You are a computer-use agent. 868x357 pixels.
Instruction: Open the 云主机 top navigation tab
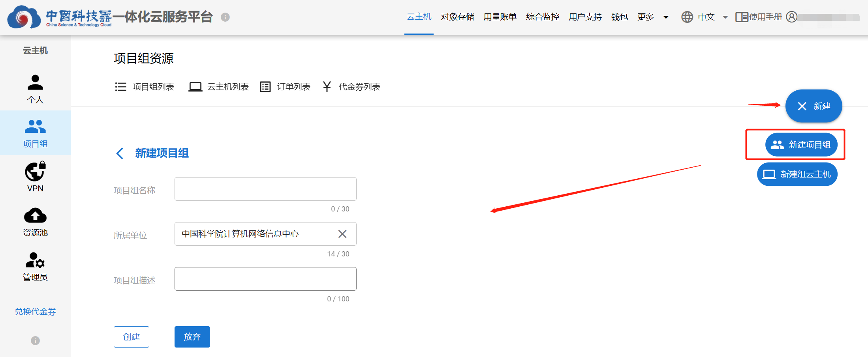point(419,17)
